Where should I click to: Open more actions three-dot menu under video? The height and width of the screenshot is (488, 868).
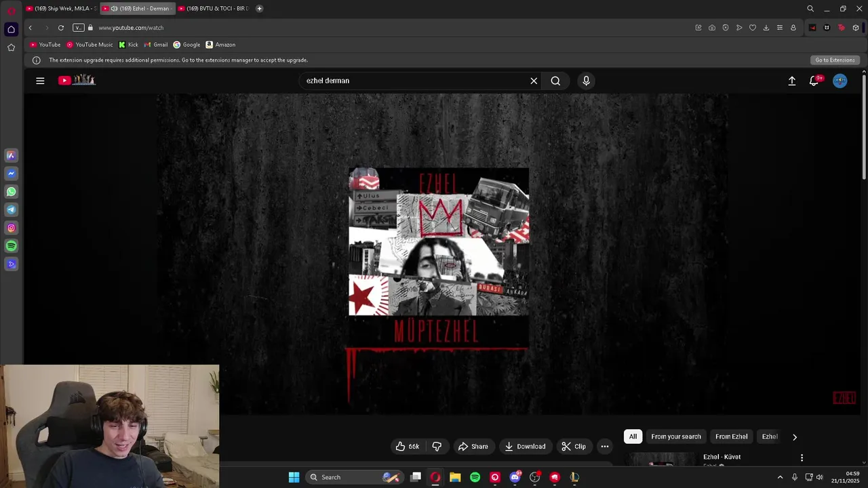point(605,447)
